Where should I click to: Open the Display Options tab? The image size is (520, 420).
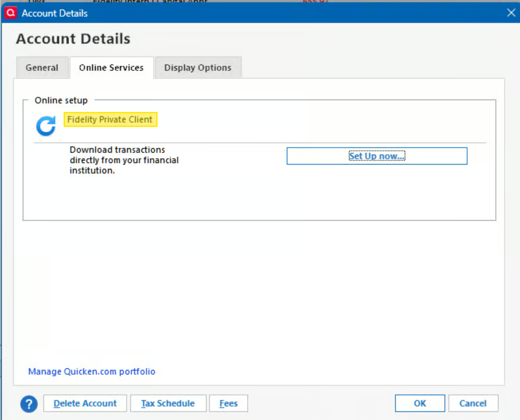(x=198, y=67)
